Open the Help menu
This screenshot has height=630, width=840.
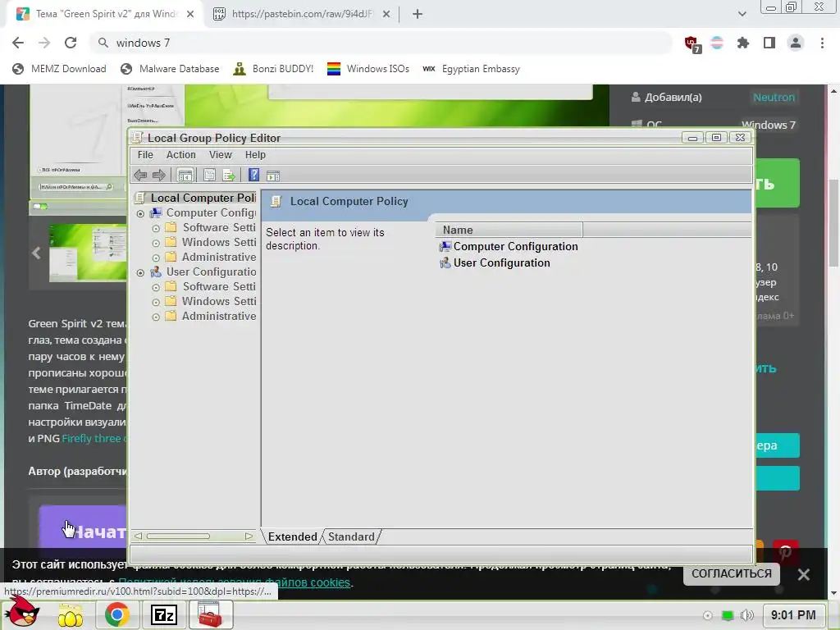[256, 155]
